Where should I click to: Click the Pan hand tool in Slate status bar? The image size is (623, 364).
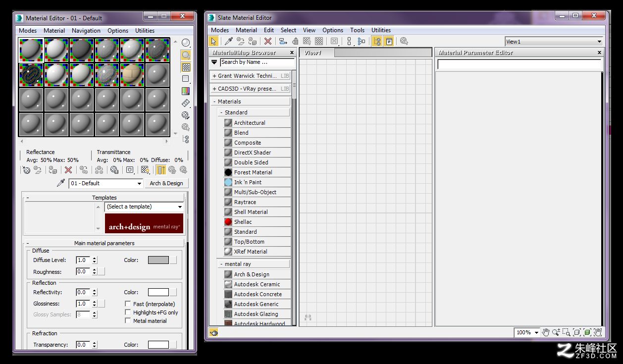click(546, 332)
